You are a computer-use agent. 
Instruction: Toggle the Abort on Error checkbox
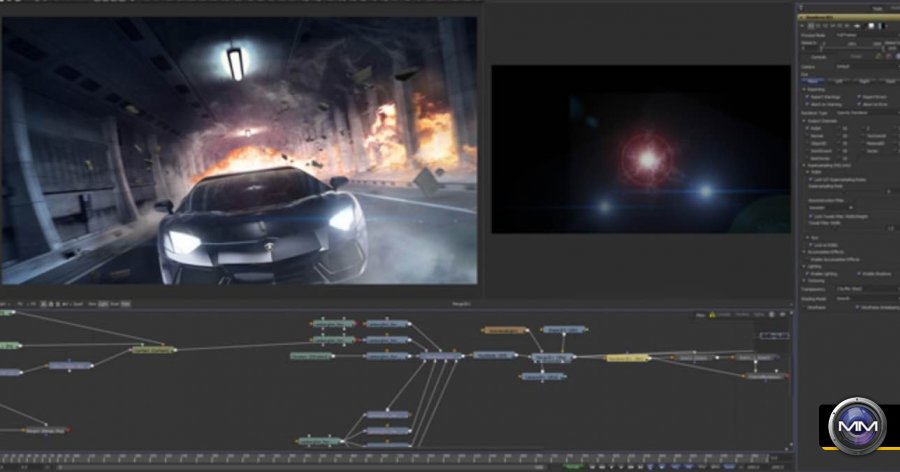[x=859, y=105]
